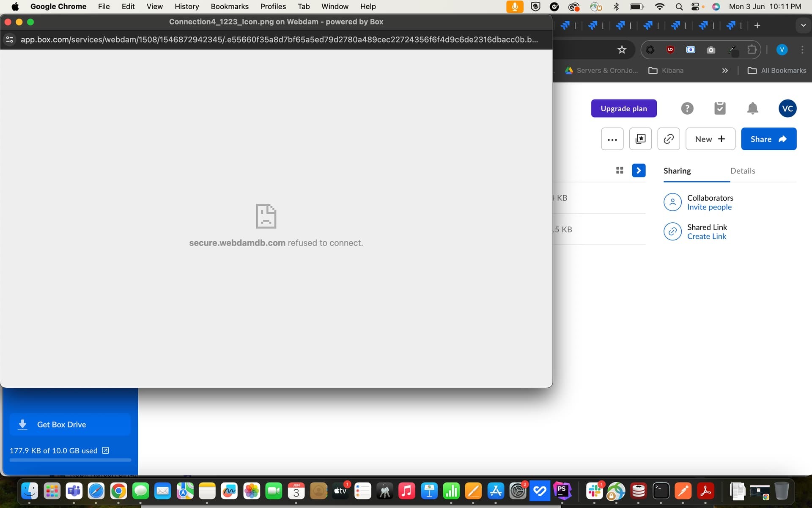
Task: Open All Bookmarks folder
Action: click(777, 71)
